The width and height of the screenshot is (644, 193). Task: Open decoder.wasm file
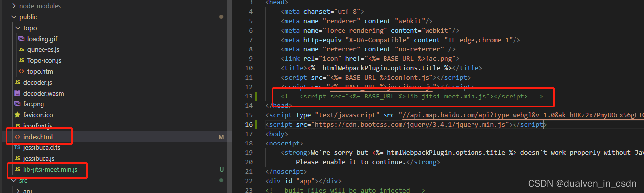pyautogui.click(x=43, y=94)
